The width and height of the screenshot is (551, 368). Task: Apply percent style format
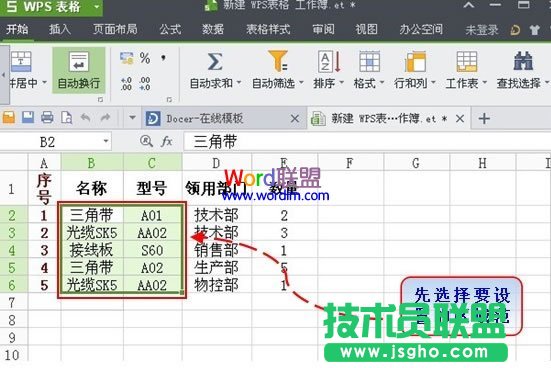[145, 58]
